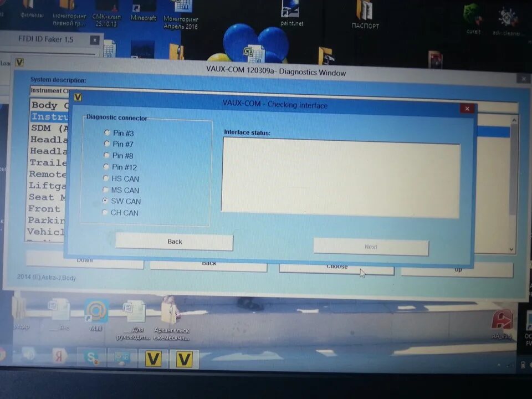
Task: Select the SW CAN radio button
Action: tap(105, 201)
